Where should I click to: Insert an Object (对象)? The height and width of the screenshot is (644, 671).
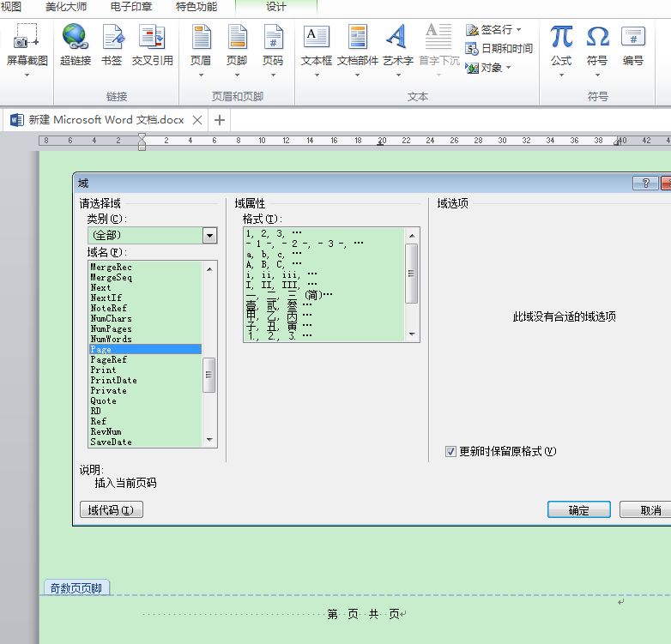(484, 68)
